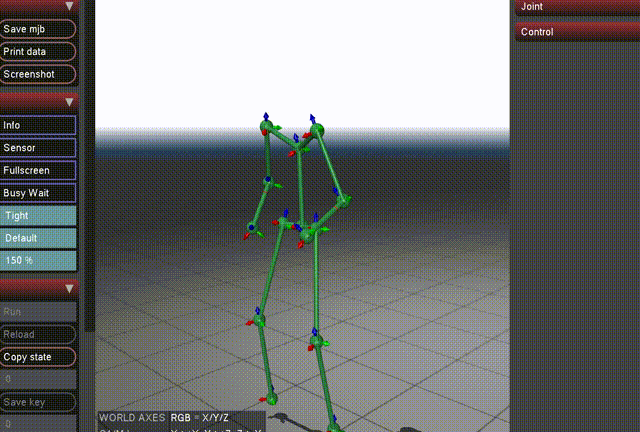Toggle the Info overlay
640x432 pixels.
point(38,125)
